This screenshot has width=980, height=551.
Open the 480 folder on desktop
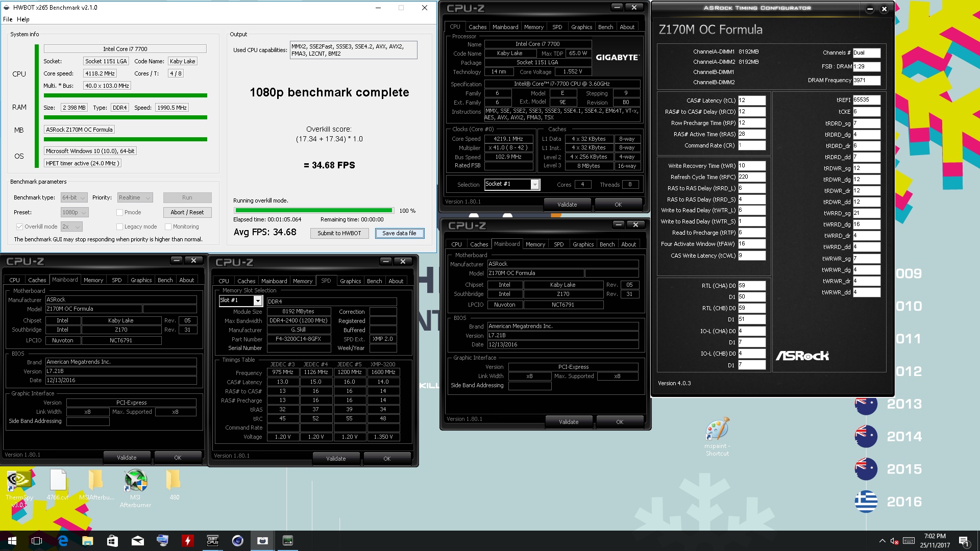174,485
